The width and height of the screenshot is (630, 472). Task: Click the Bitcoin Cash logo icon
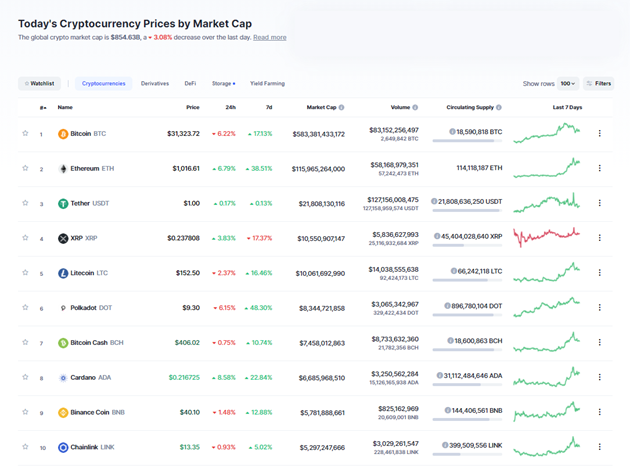click(63, 343)
